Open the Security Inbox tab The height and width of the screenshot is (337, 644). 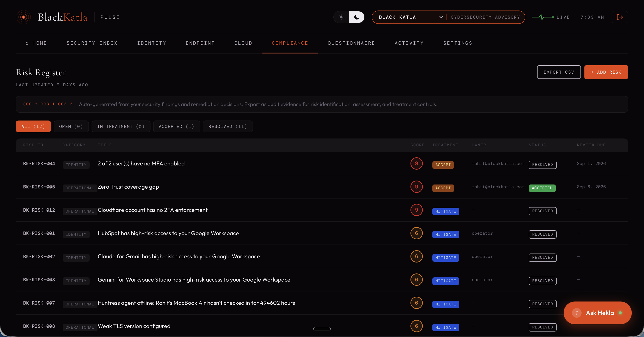click(92, 43)
